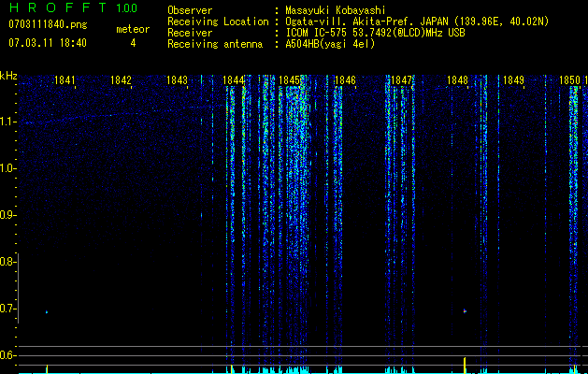
Task: Click the Ogata-vill. Akita-Pref. JAPAN location text
Action: 417,22
